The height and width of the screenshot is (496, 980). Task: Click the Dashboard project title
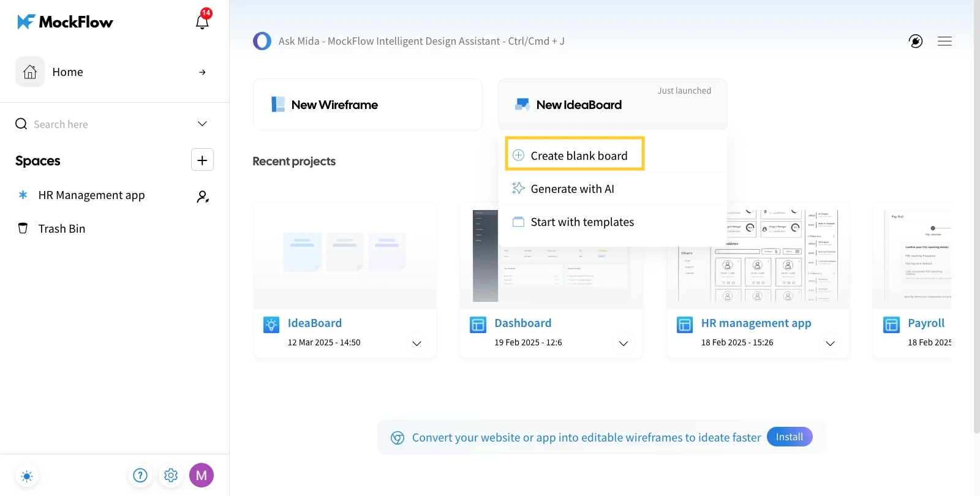point(523,323)
